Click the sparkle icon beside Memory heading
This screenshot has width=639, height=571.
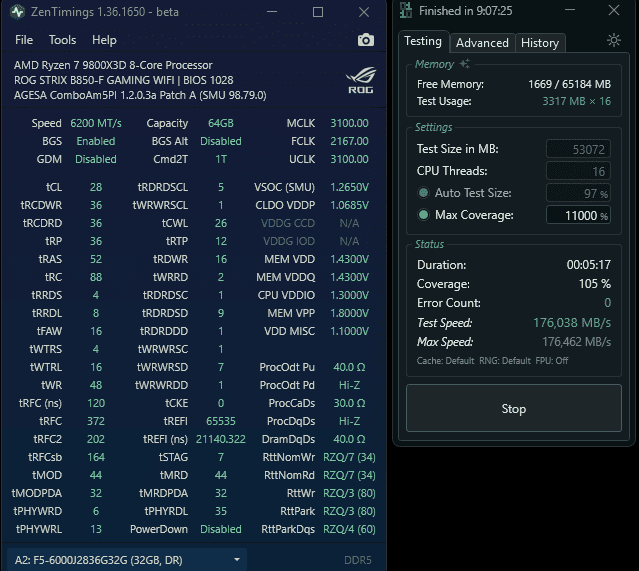click(x=465, y=64)
